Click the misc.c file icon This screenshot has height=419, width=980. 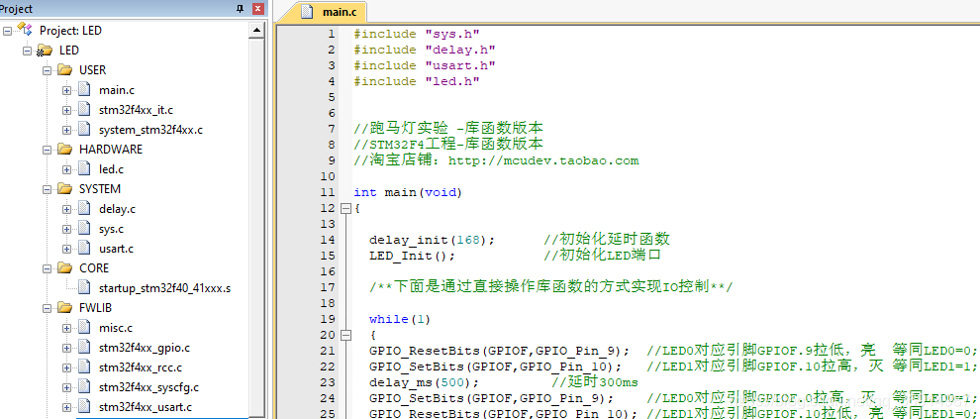point(84,327)
